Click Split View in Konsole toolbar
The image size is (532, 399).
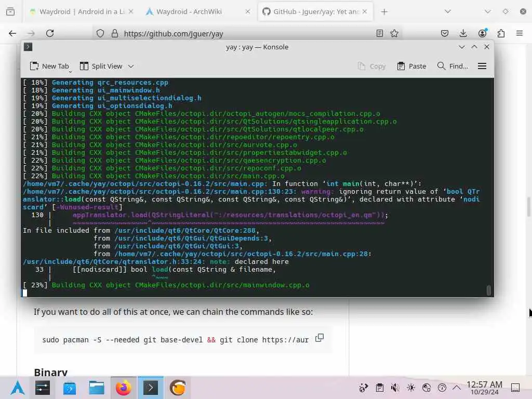pos(101,66)
